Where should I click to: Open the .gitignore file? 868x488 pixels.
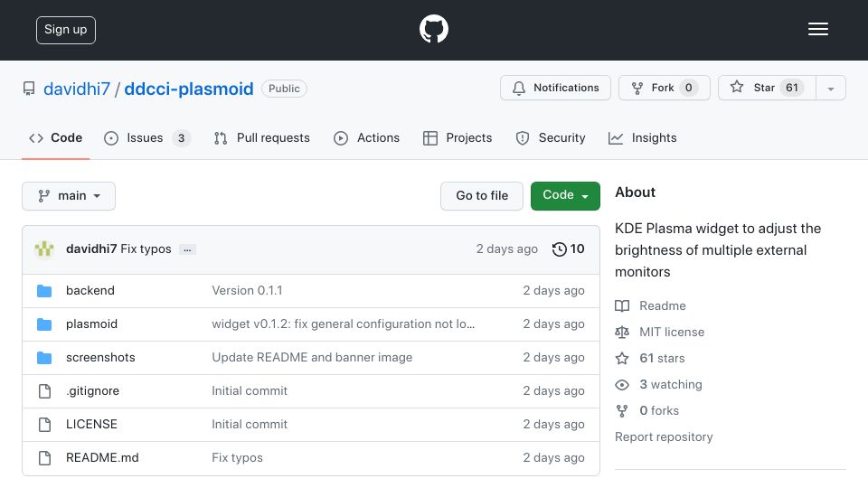coord(93,390)
